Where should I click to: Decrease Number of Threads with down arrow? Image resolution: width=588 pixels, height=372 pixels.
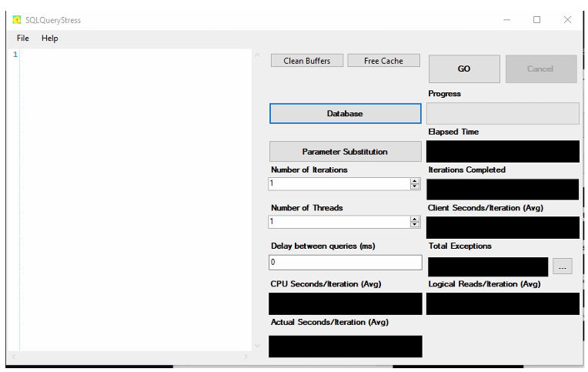point(415,225)
